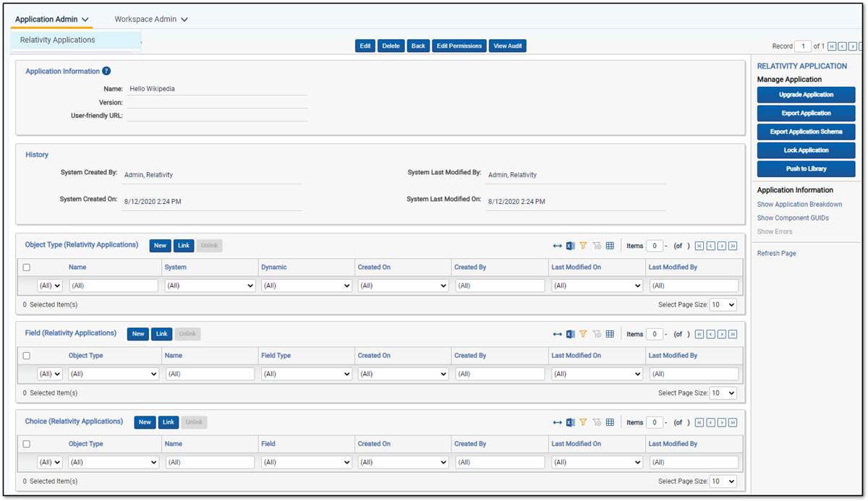Open Dynamic filter dropdown in Object Type list

(x=307, y=286)
